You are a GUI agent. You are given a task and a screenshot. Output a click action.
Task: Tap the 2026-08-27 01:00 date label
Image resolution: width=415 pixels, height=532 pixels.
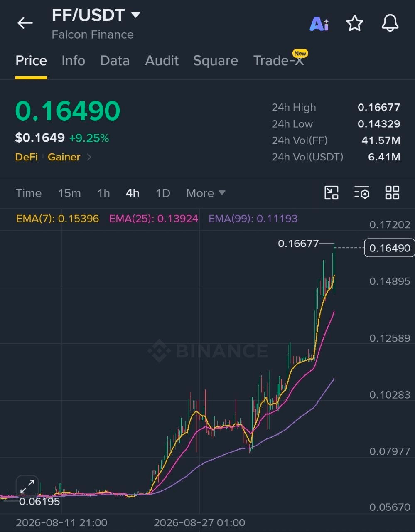click(199, 522)
